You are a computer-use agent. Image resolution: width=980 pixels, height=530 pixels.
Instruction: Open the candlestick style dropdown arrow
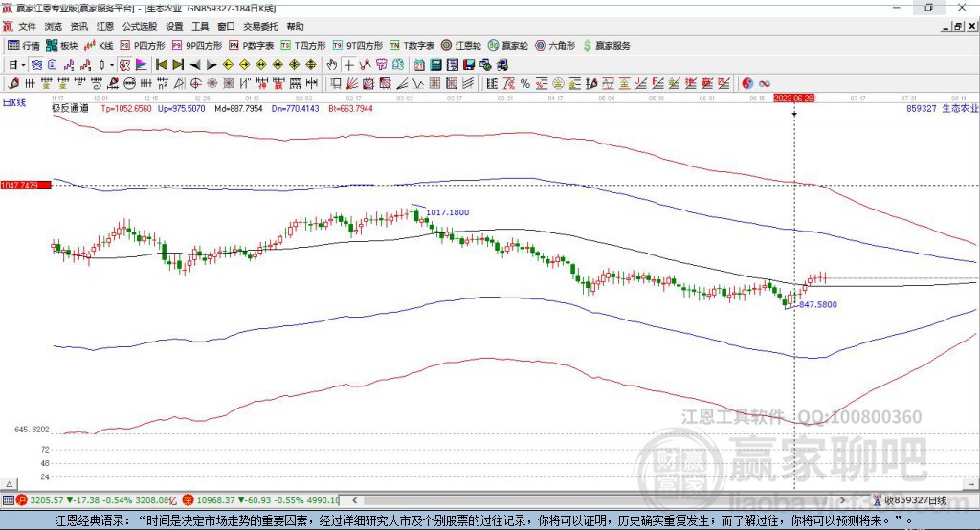tap(111, 65)
